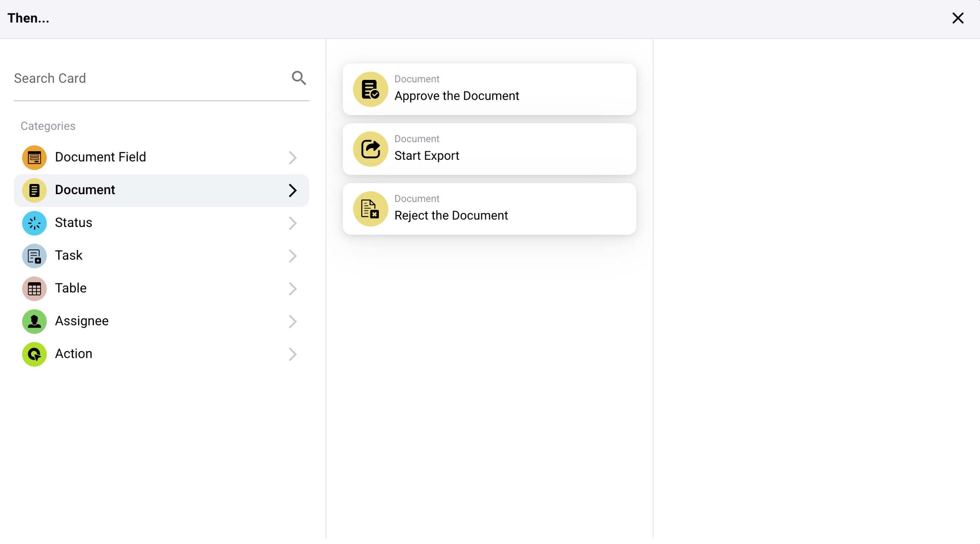Expand Document Field with its chevron

292,158
